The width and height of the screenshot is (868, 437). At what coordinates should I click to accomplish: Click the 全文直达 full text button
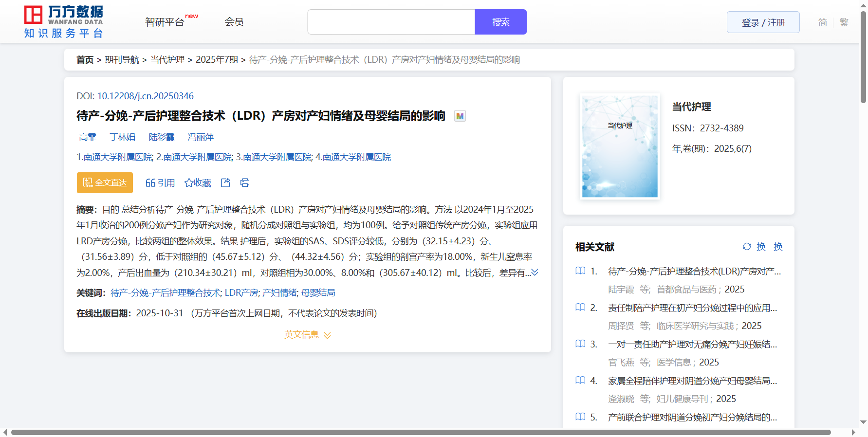tap(105, 182)
